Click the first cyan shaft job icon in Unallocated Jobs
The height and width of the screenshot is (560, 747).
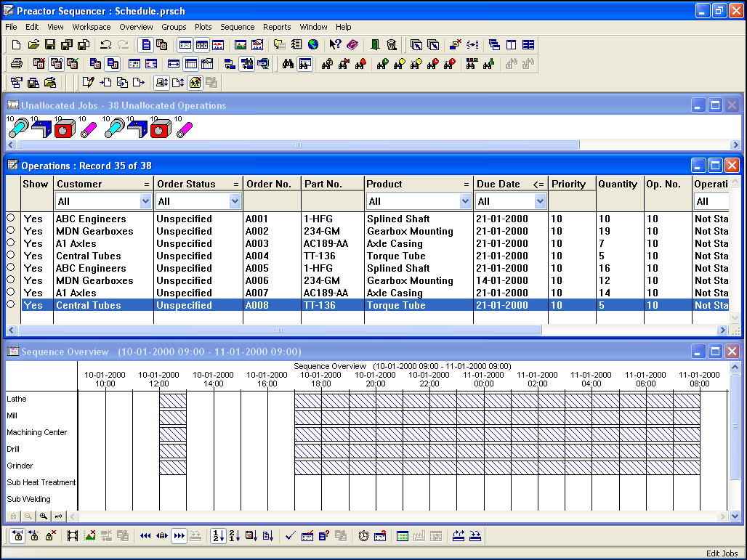coord(19,128)
